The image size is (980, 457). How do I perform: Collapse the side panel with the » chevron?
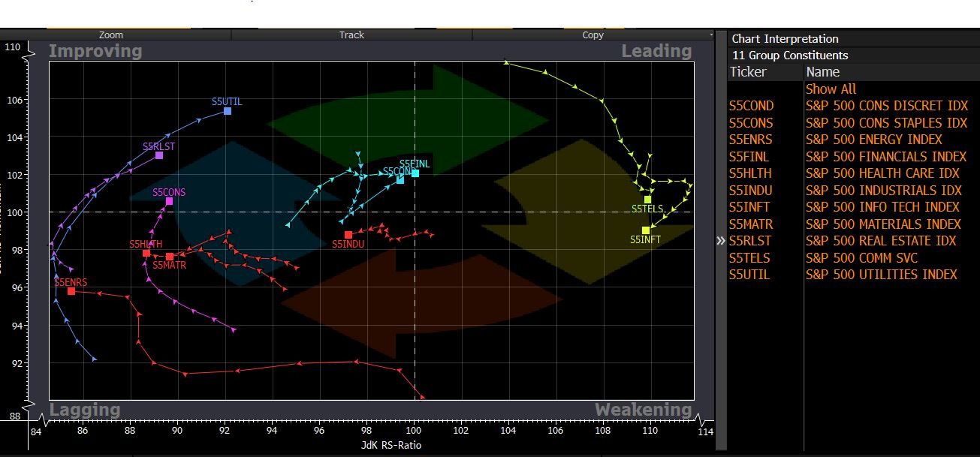[x=721, y=240]
